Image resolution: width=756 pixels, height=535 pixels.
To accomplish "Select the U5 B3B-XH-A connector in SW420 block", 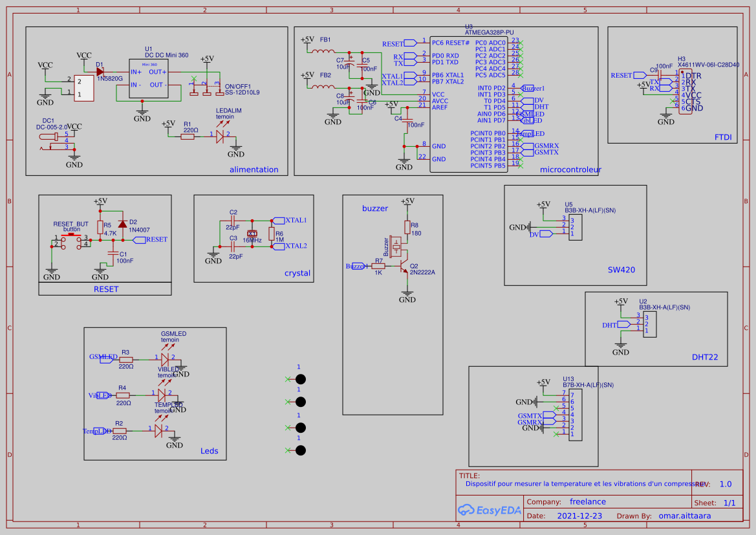I will click(x=575, y=227).
